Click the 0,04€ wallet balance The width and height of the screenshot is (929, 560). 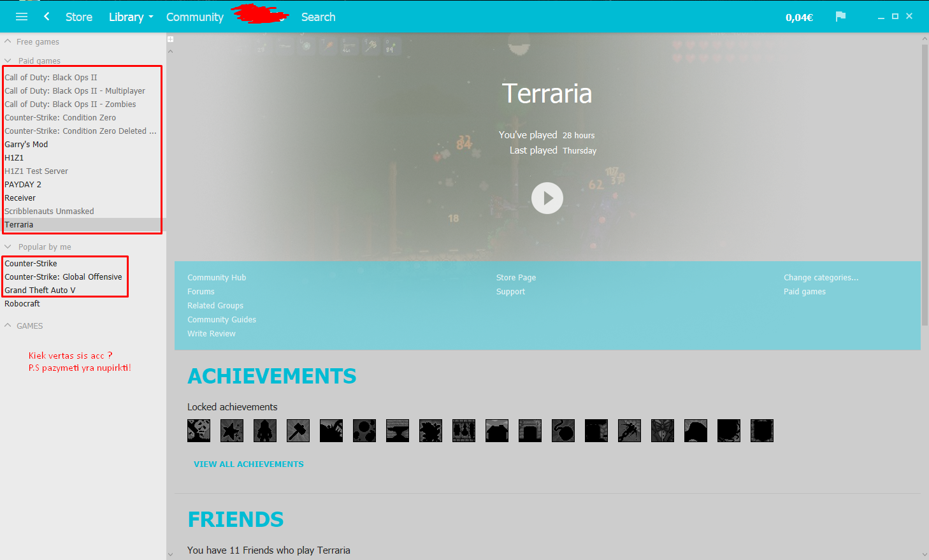pyautogui.click(x=799, y=17)
